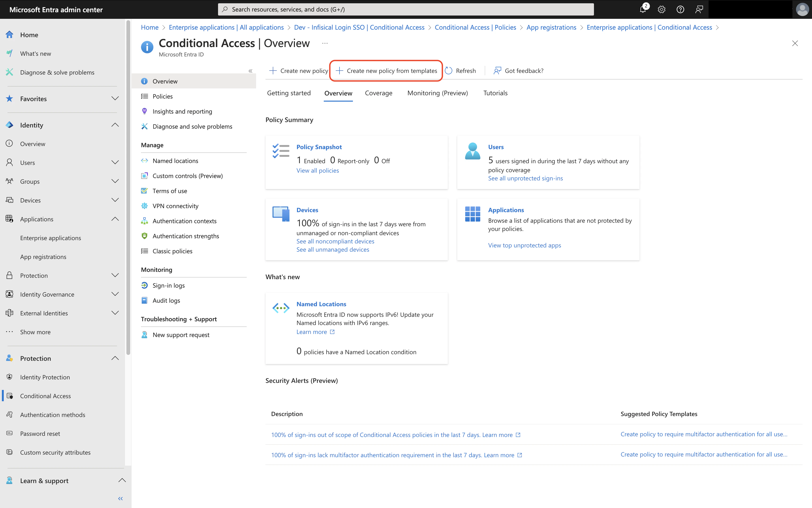812x508 pixels.
Task: Expand the Users menu chevron
Action: coord(115,162)
